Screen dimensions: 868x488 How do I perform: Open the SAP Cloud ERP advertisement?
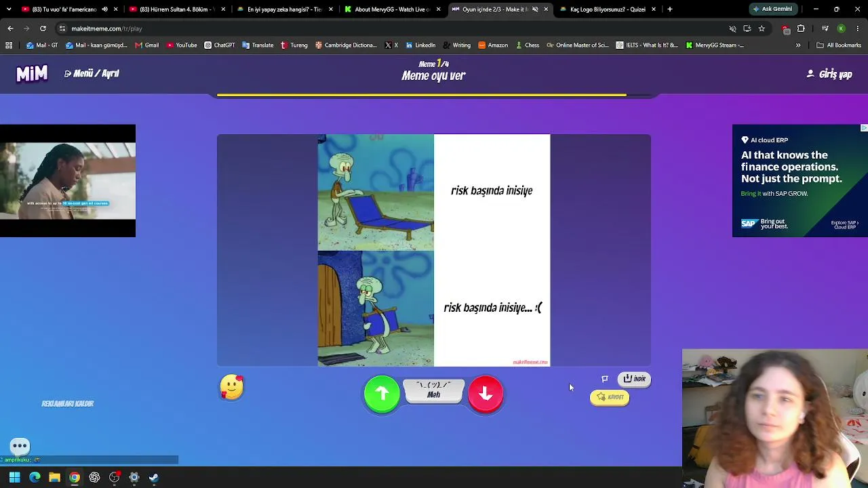800,181
